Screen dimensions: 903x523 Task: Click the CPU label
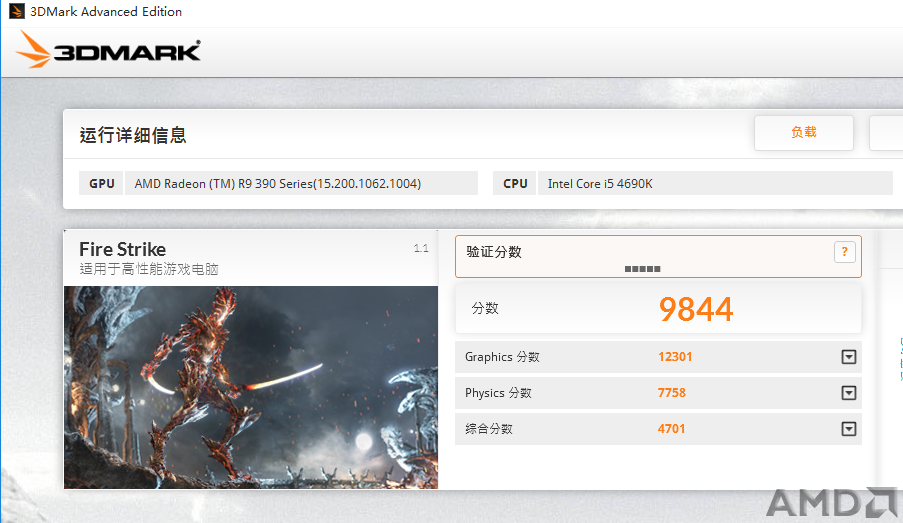coord(515,183)
